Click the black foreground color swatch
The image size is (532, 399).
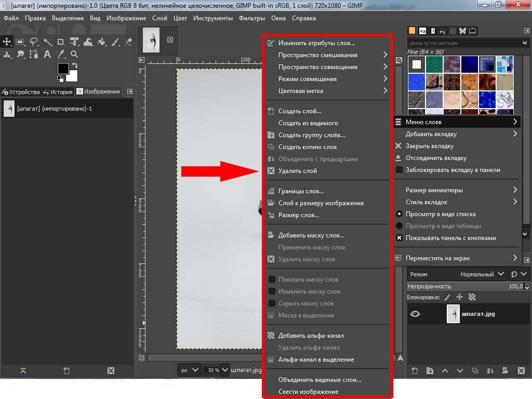pos(63,69)
